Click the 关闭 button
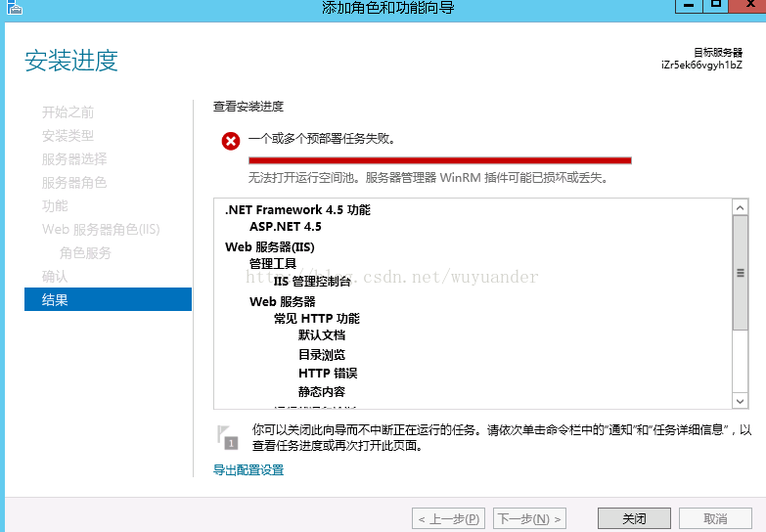This screenshot has width=766, height=532. tap(634, 518)
